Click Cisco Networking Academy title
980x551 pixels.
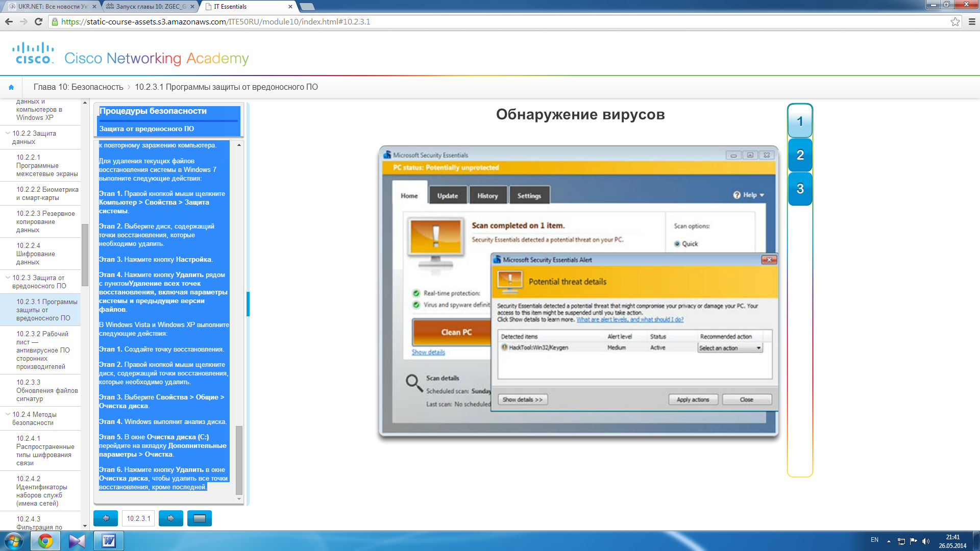click(x=156, y=58)
